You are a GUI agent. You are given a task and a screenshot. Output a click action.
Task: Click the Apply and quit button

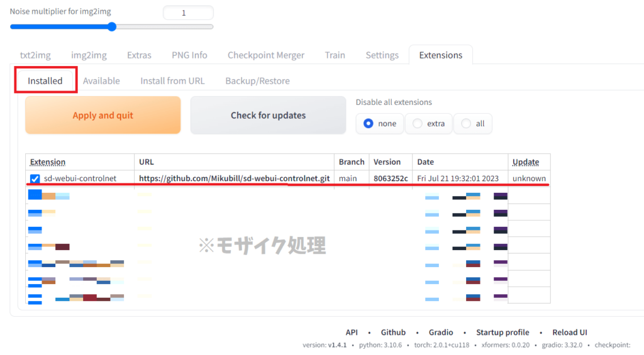(103, 116)
